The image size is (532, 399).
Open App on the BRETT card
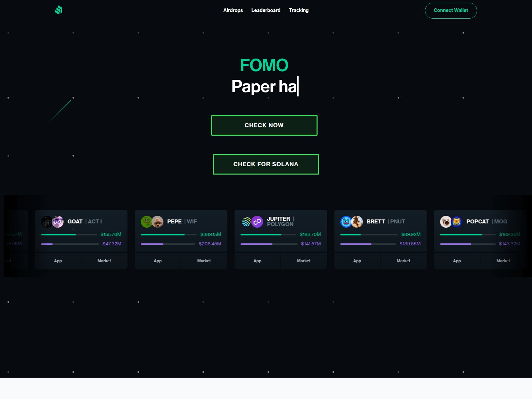coord(357,261)
